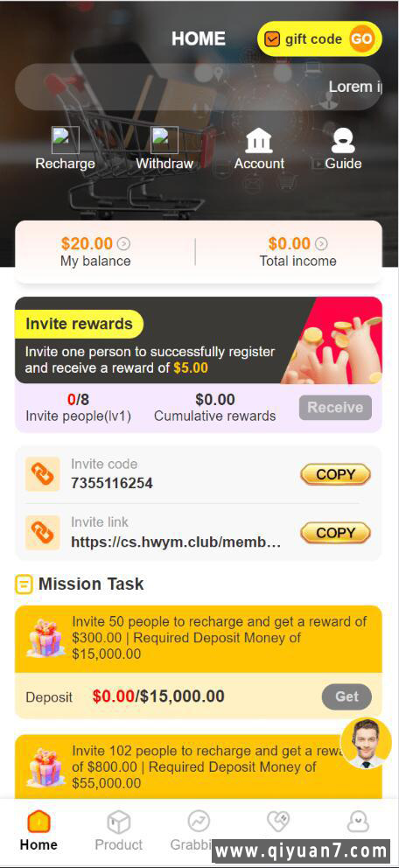This screenshot has height=868, width=399.
Task: Click the gift code GO button
Action: point(362,39)
